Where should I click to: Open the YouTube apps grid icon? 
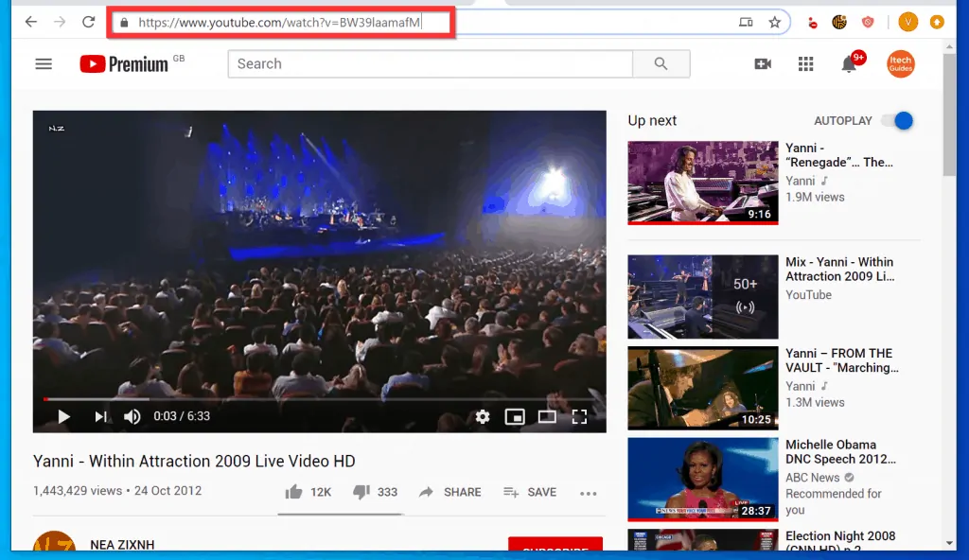tap(805, 63)
